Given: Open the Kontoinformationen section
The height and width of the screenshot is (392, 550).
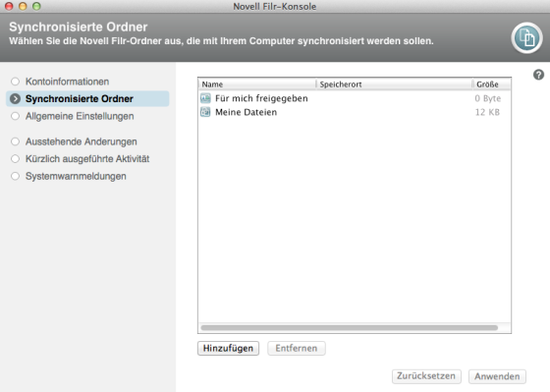Looking at the screenshot, I should [x=67, y=82].
